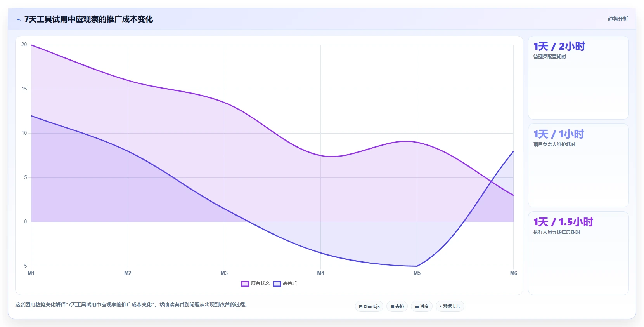Open the 管理员配置耗时 card
The width and height of the screenshot is (644, 327).
tap(578, 78)
